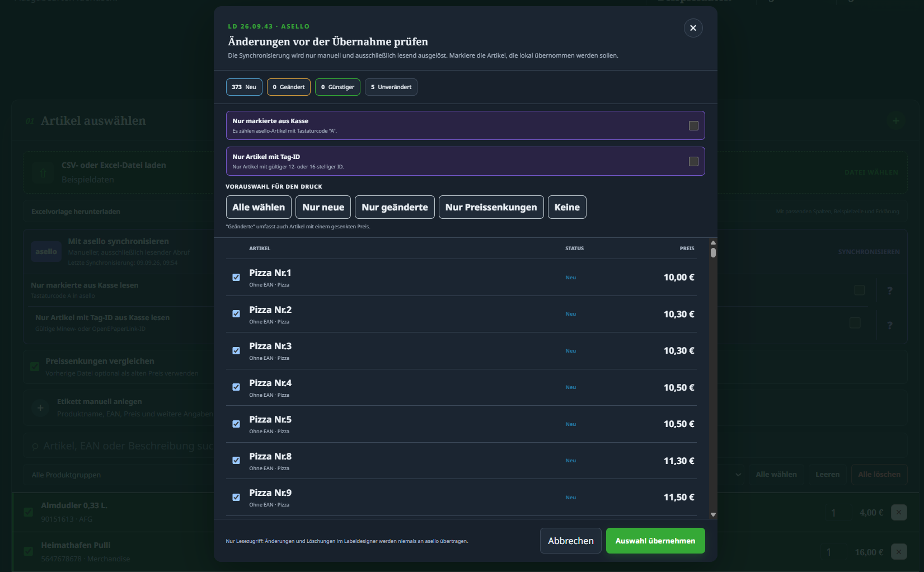Screen dimensions: 924x572
Task: Enable Nur markierte aus Kasse checkbox
Action: 693,126
